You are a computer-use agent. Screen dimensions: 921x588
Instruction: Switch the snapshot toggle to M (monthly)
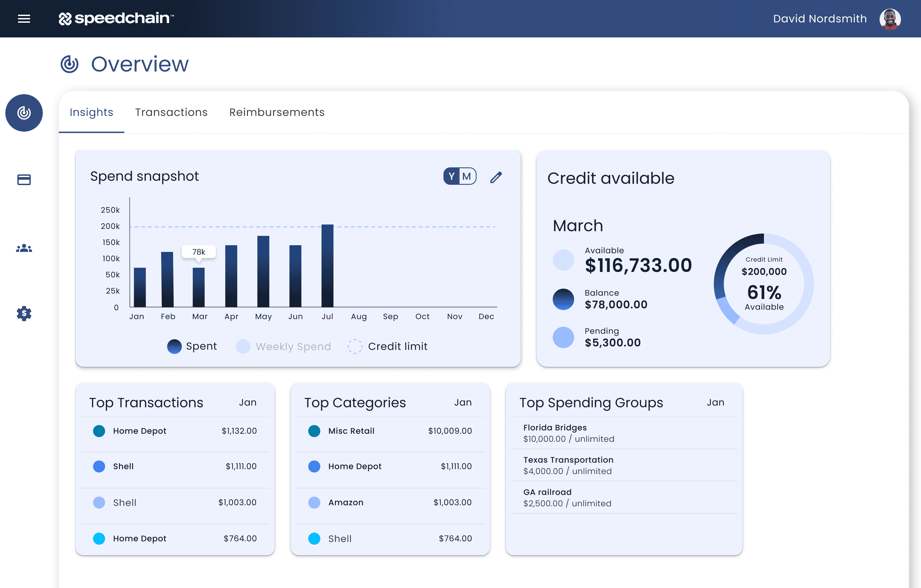(467, 176)
